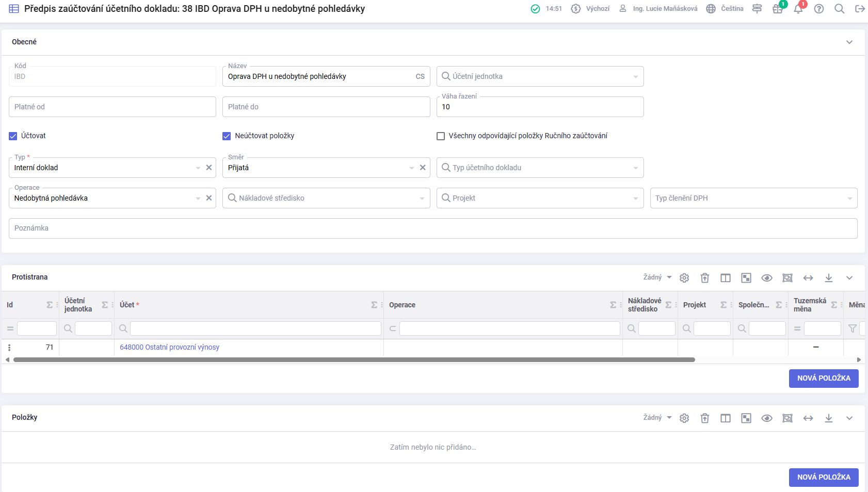Click the search magnifier in top bar
Image resolution: width=868 pixels, height=492 pixels.
840,9
